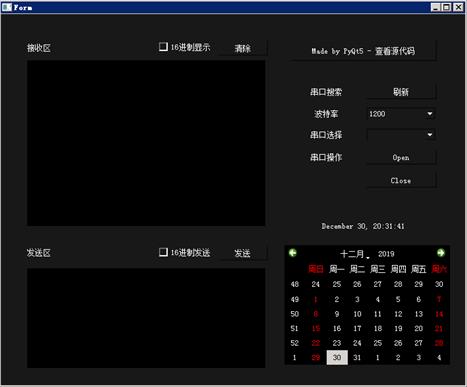This screenshot has width=467, height=387.
Task: Select day 9 in the calendar
Action: pyautogui.click(x=337, y=314)
